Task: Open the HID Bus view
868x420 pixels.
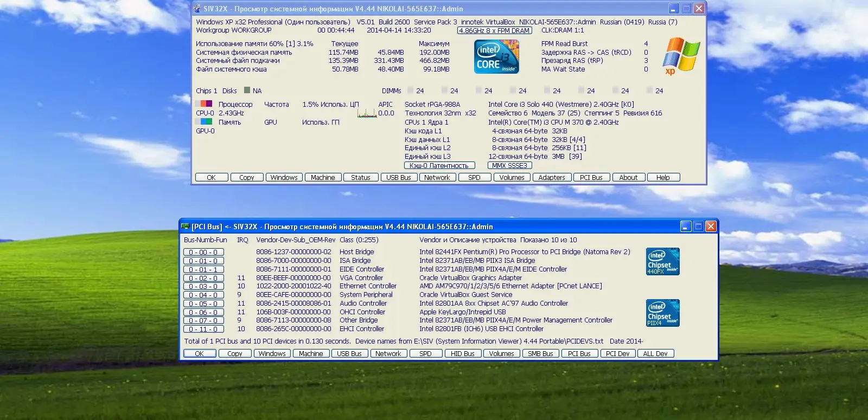Action: [462, 354]
